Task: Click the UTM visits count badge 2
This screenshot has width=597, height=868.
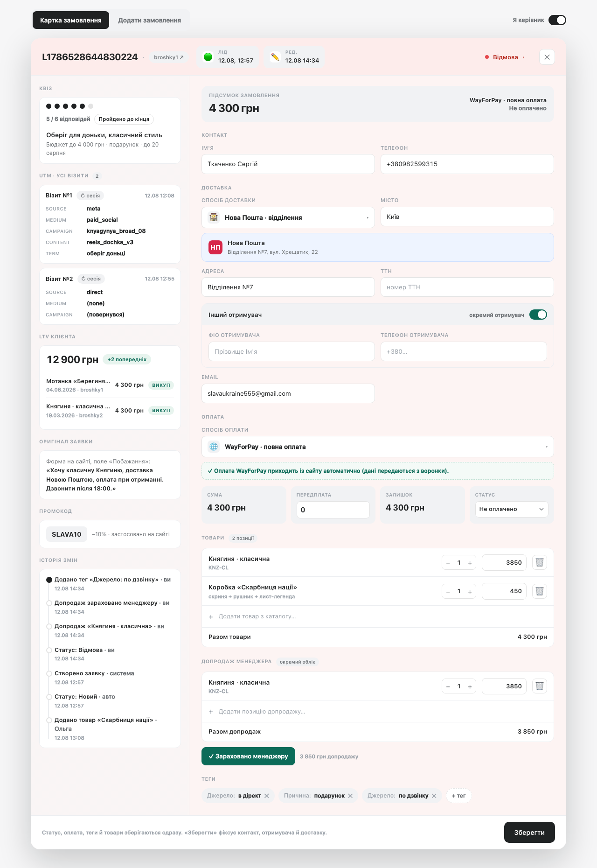Action: point(97,176)
